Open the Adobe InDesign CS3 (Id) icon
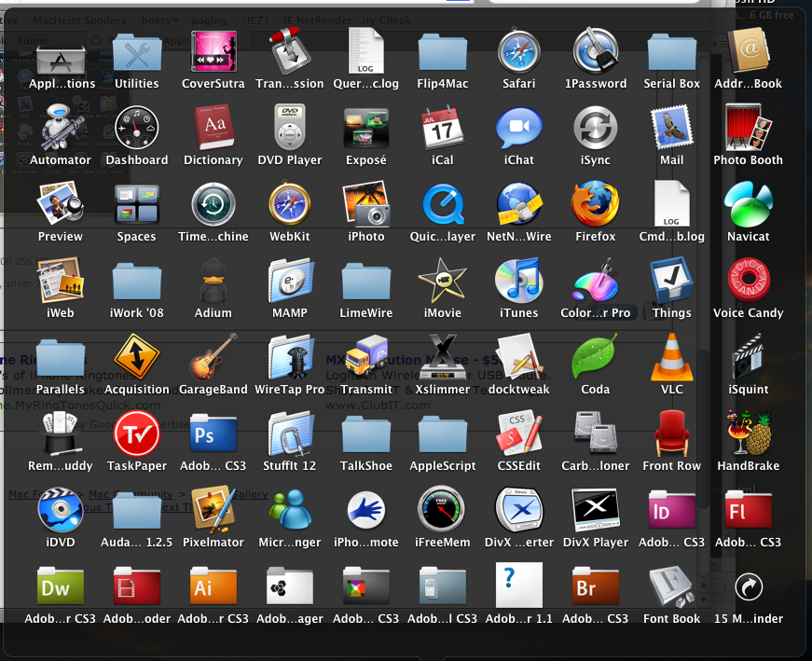 671,510
